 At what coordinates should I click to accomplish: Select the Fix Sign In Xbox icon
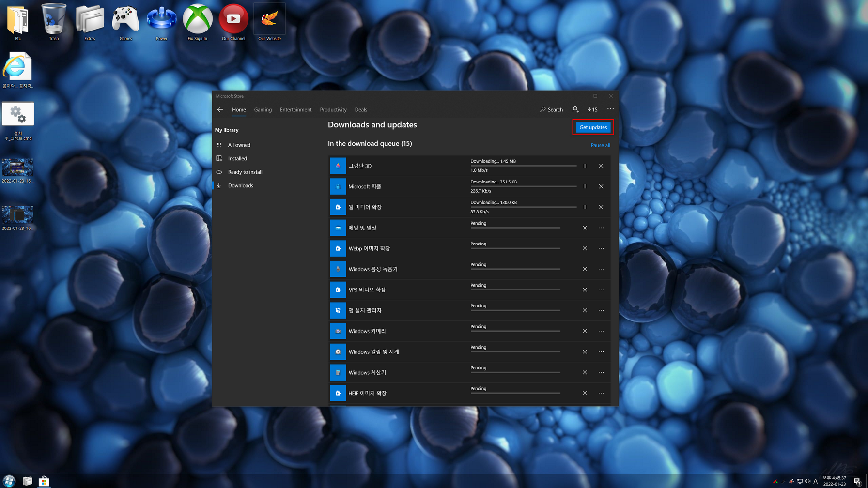pyautogui.click(x=198, y=22)
